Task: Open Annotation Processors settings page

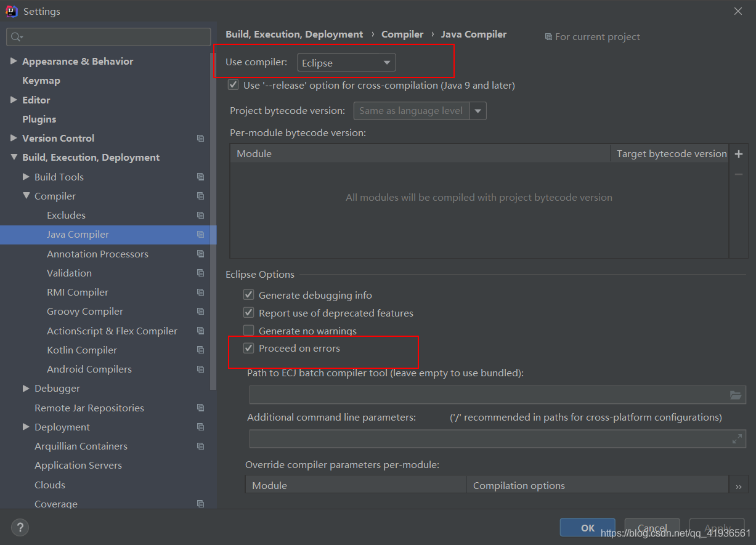Action: [x=97, y=254]
